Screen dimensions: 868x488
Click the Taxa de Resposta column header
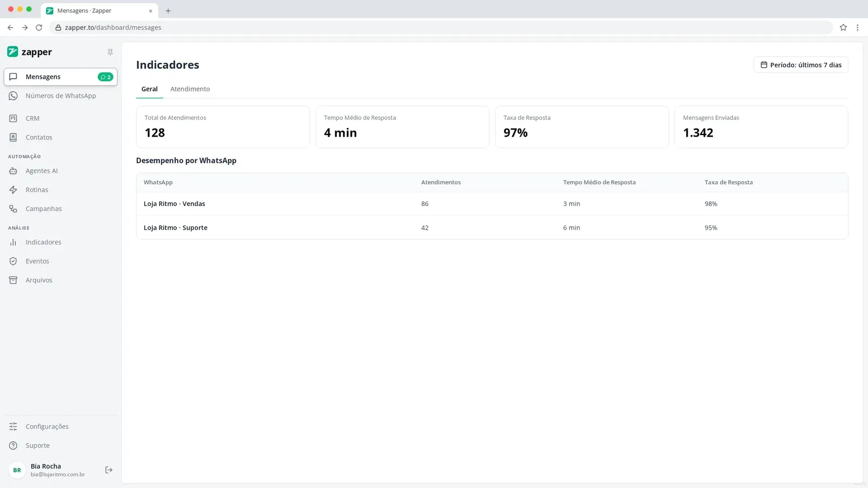click(x=729, y=183)
